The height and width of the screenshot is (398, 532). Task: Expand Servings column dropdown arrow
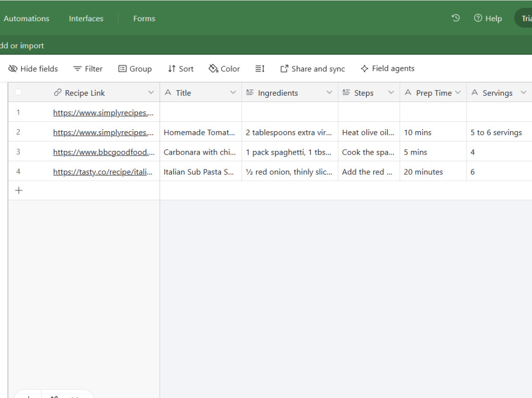pyautogui.click(x=523, y=92)
